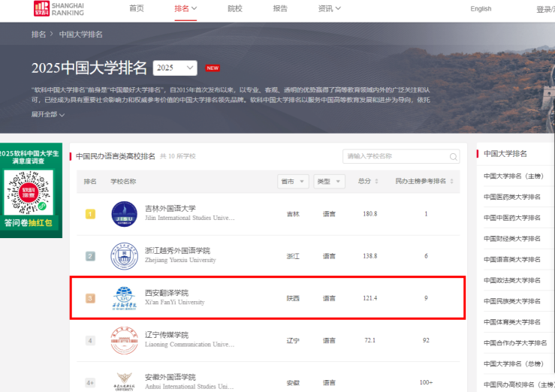This screenshot has width=555, height=392.
Task: Open 中国大学排名 breadcrumb link
Action: (x=80, y=35)
